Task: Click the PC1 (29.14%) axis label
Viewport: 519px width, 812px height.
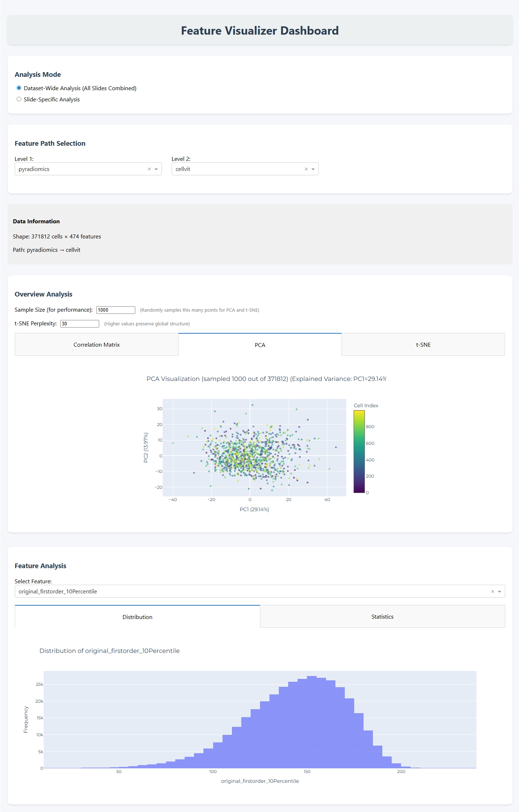Action: [x=254, y=509]
